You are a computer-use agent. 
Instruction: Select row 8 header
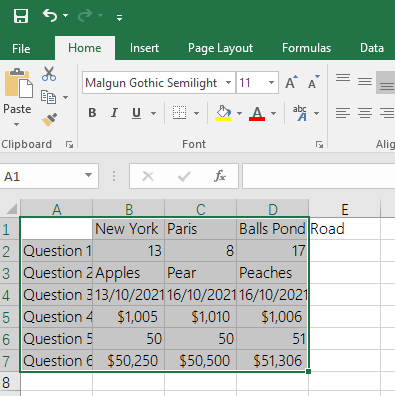(x=10, y=383)
